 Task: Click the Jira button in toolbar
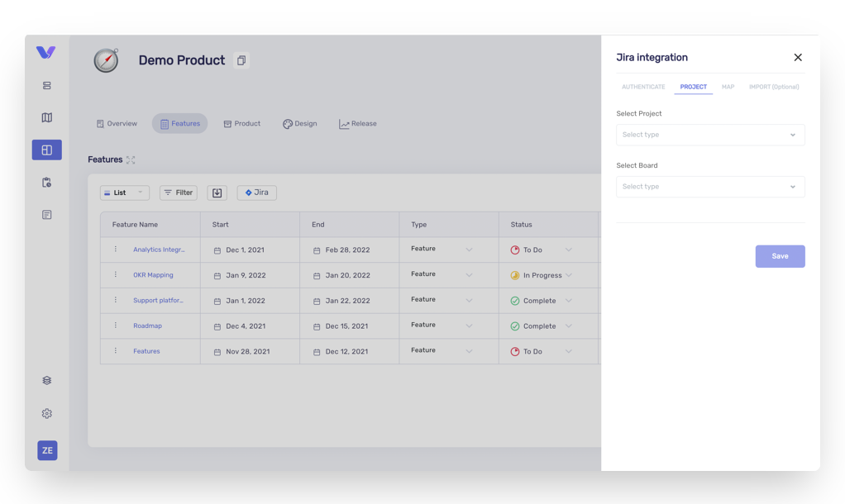click(x=257, y=193)
